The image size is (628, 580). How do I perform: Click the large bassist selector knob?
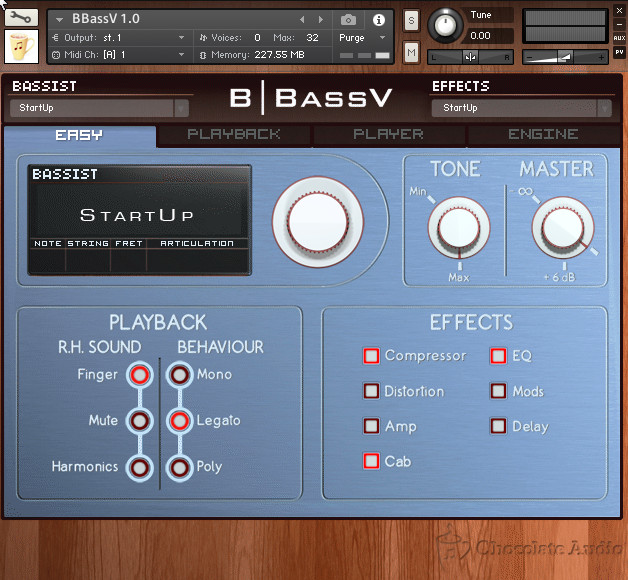(318, 222)
